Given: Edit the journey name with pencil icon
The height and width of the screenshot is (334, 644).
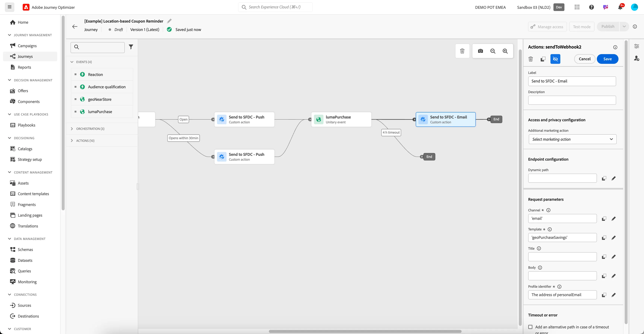Looking at the screenshot, I should 169,21.
